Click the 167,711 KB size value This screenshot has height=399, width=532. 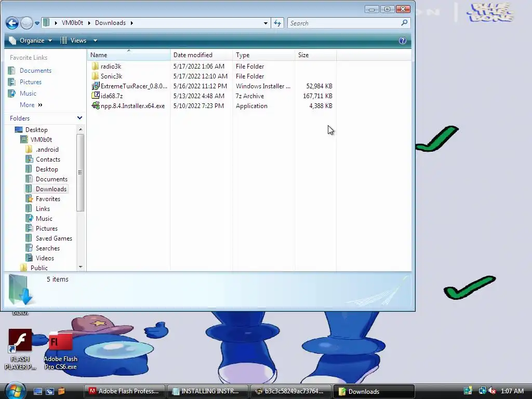point(317,96)
